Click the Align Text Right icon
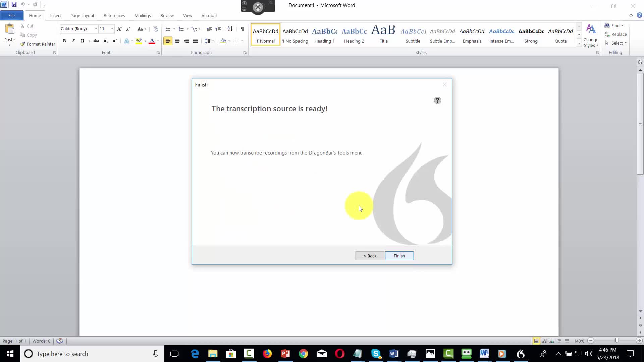 pyautogui.click(x=186, y=41)
